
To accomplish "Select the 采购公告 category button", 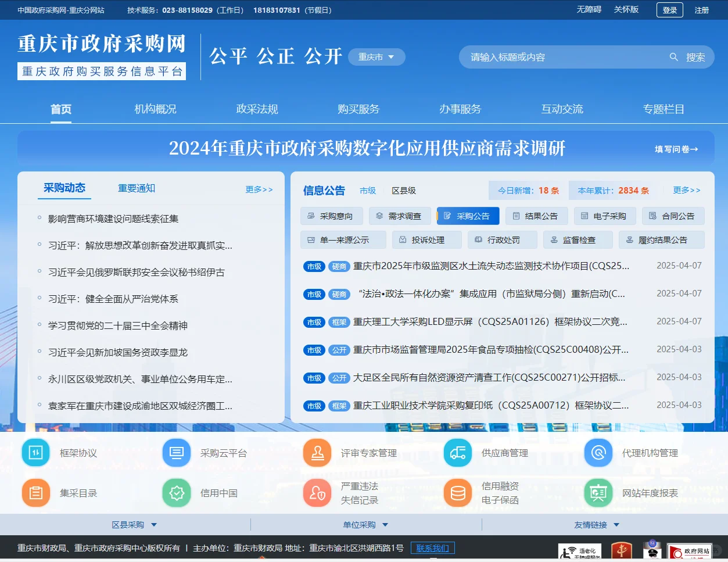I will click(x=468, y=216).
